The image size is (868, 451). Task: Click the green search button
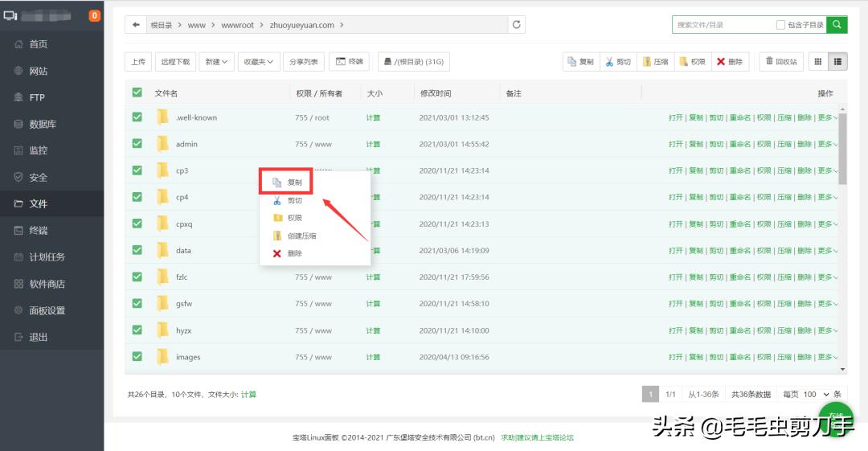(837, 25)
